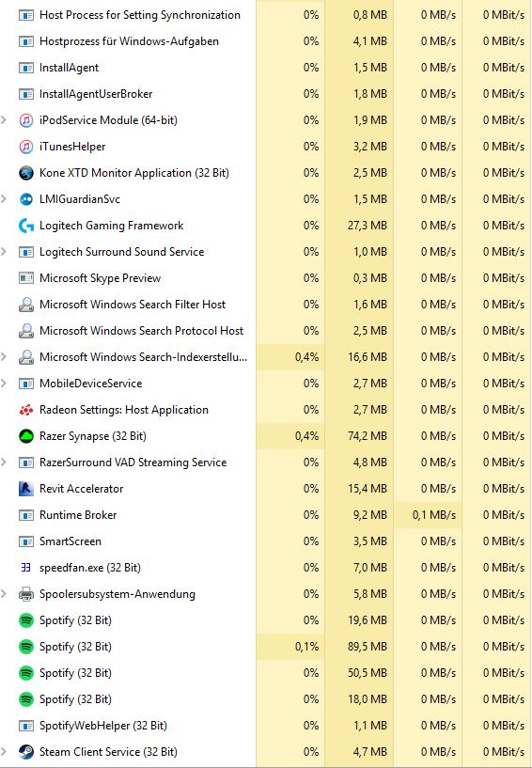This screenshot has height=768, width=532.
Task: Click the speedfan.exe icon
Action: tap(26, 568)
